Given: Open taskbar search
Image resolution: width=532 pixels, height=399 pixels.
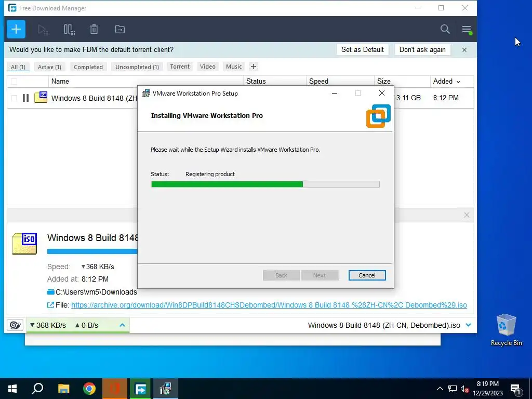Looking at the screenshot, I should pos(37,389).
